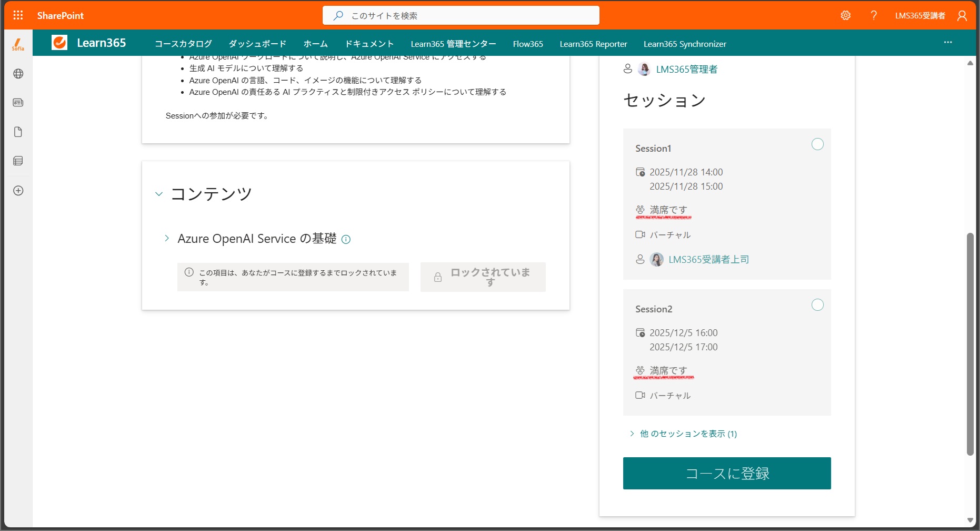Click the info icon in lock notice
The image size is (980, 531).
189,272
